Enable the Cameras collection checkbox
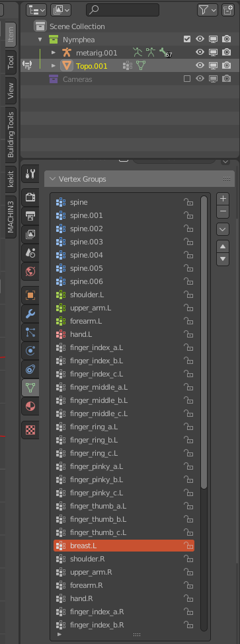 187,79
